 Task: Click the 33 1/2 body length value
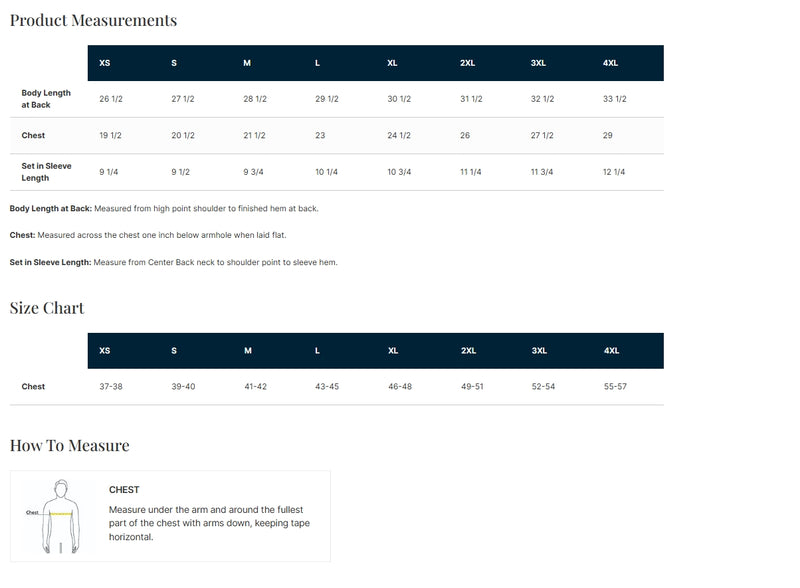[615, 99]
